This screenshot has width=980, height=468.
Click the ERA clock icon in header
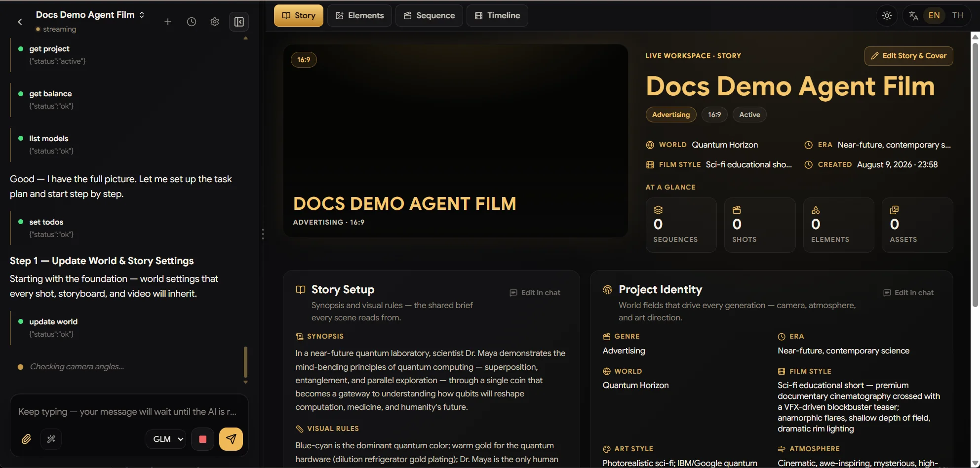809,145
